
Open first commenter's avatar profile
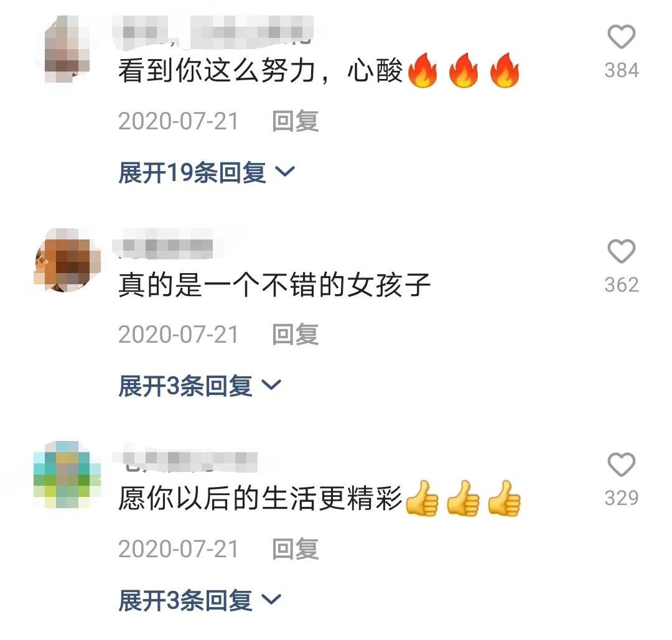(67, 49)
